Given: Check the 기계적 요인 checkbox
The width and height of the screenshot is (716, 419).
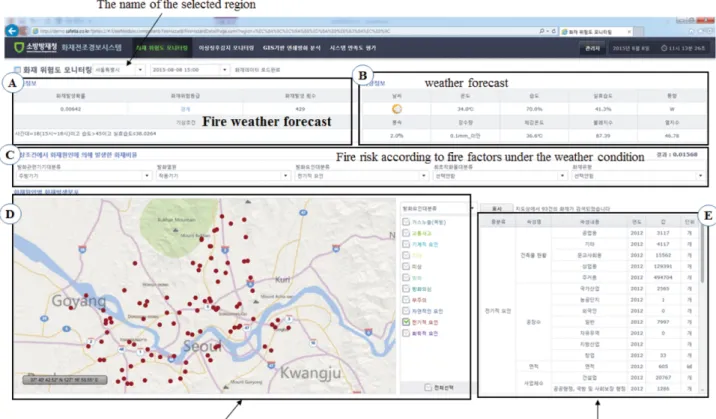Looking at the screenshot, I should coord(406,244).
